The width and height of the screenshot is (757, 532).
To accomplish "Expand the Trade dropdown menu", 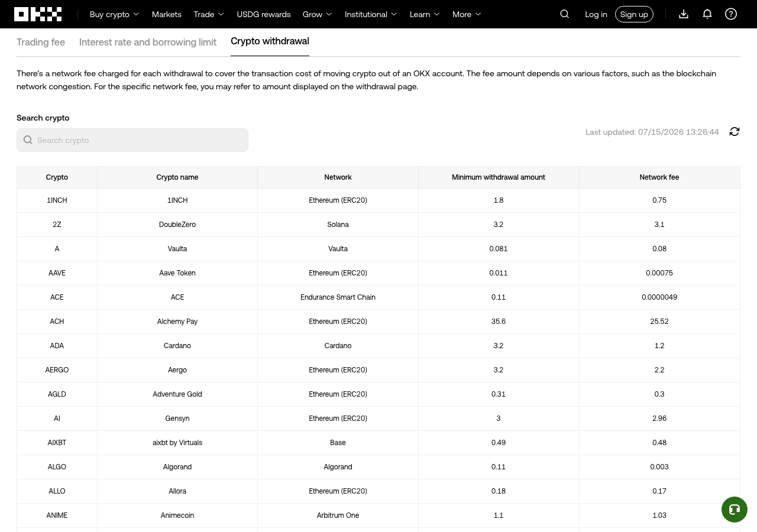I will [x=209, y=14].
